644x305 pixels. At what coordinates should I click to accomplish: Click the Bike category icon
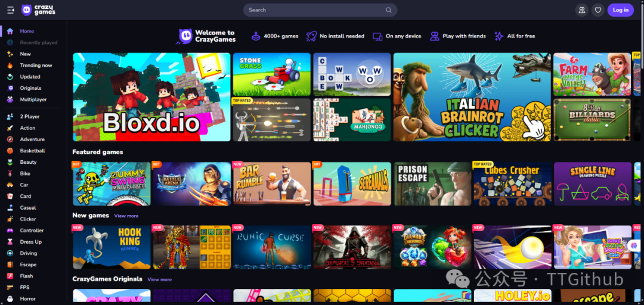point(10,173)
